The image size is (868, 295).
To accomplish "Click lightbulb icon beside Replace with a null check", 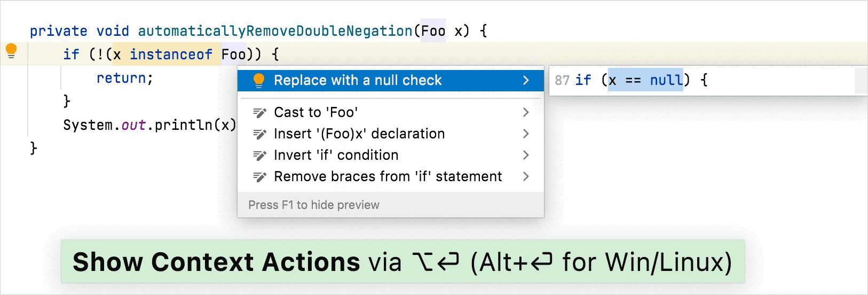I will [259, 80].
